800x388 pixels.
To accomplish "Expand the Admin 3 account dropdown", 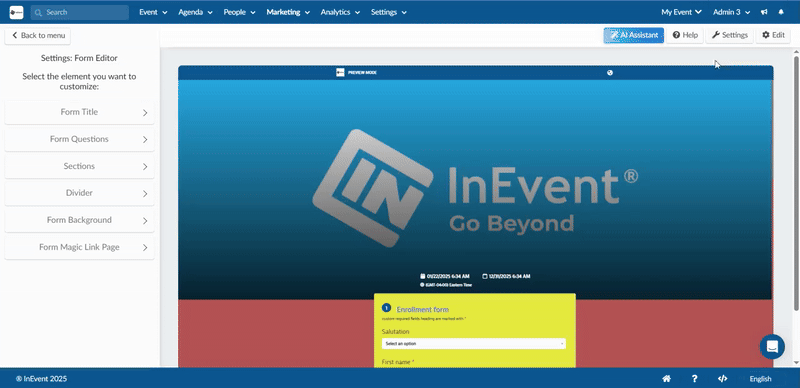I will (732, 12).
